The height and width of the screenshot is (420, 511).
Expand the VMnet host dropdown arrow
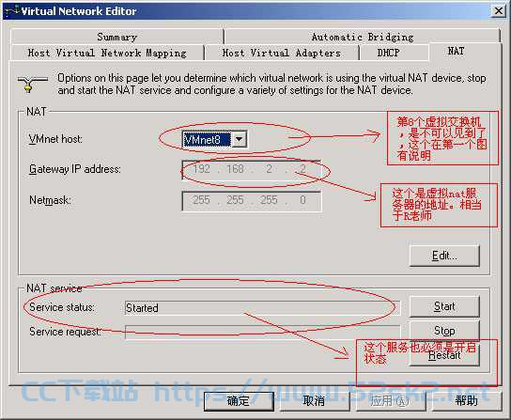(x=240, y=140)
